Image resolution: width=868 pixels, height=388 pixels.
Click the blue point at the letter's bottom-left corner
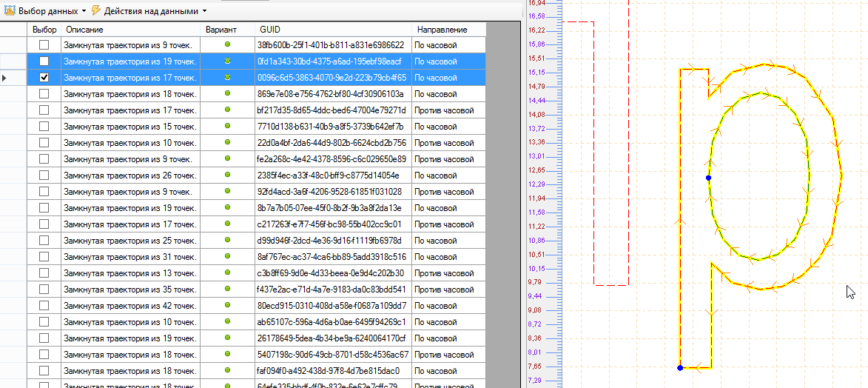coord(680,367)
